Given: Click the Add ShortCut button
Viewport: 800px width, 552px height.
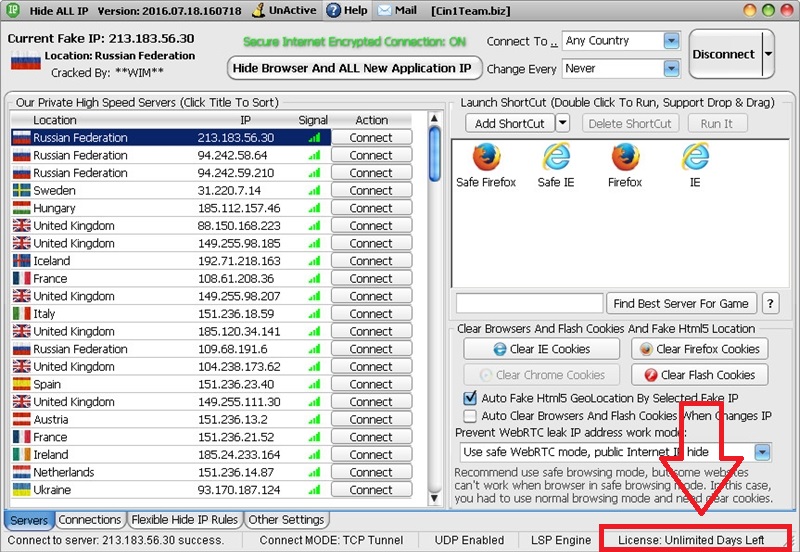Looking at the screenshot, I should pyautogui.click(x=510, y=123).
